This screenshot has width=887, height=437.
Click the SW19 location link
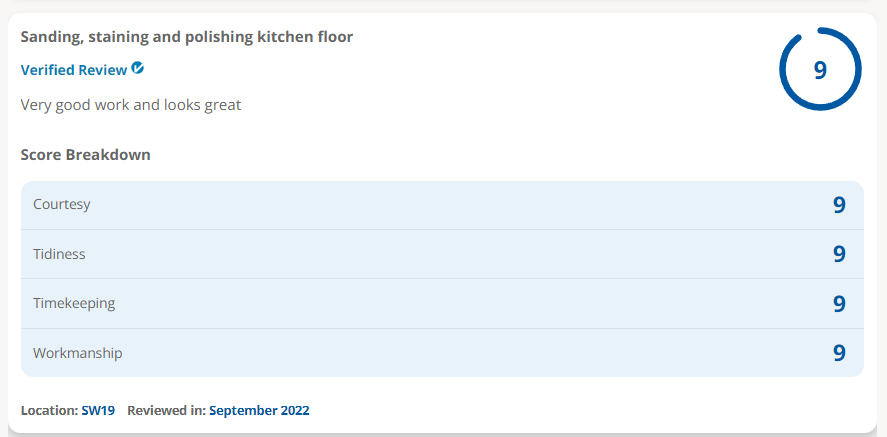point(98,410)
